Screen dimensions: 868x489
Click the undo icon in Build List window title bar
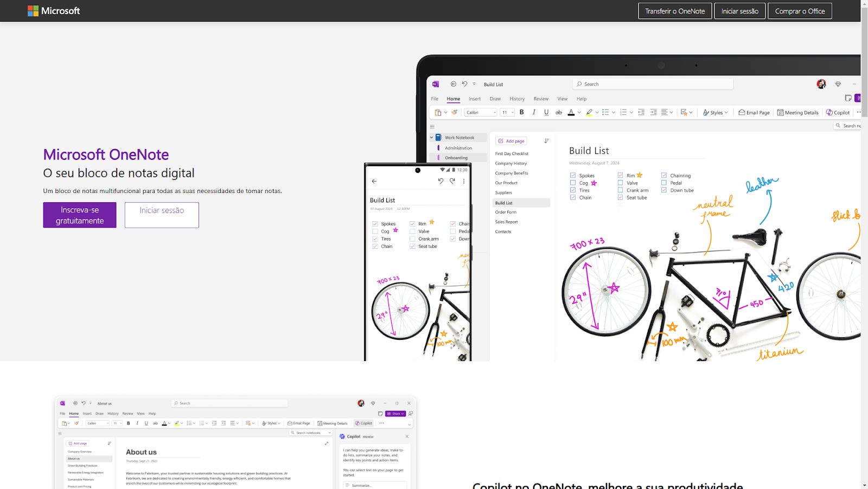tap(464, 84)
